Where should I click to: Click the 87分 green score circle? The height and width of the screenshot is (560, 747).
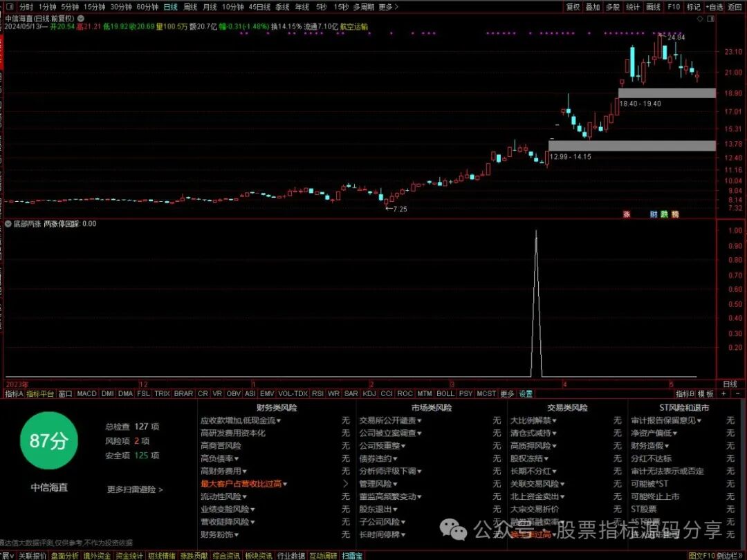coord(48,441)
